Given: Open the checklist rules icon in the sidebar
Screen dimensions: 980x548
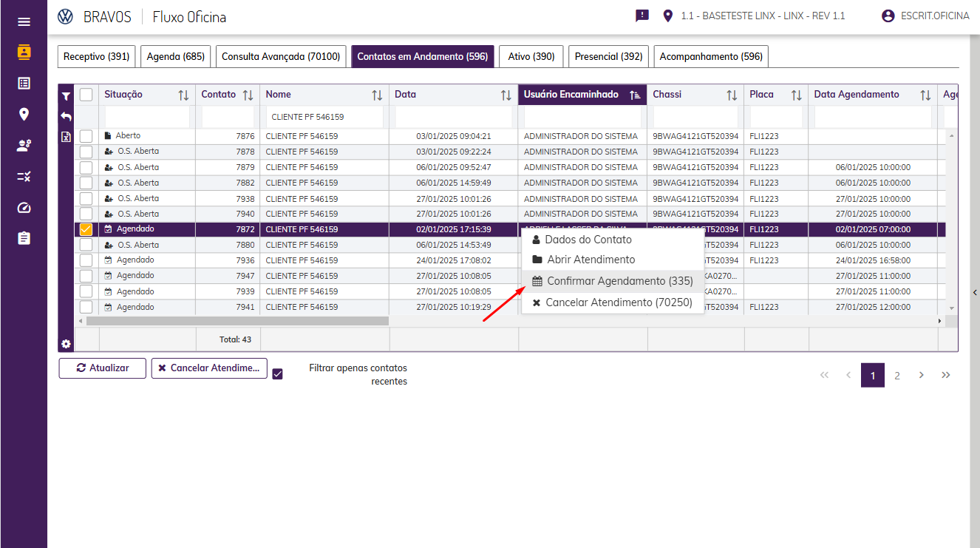Looking at the screenshot, I should (24, 176).
